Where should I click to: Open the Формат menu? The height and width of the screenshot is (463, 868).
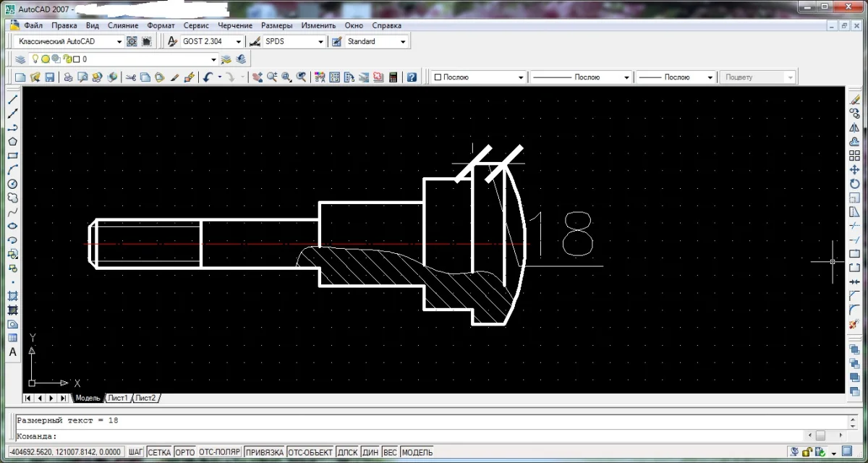point(161,25)
